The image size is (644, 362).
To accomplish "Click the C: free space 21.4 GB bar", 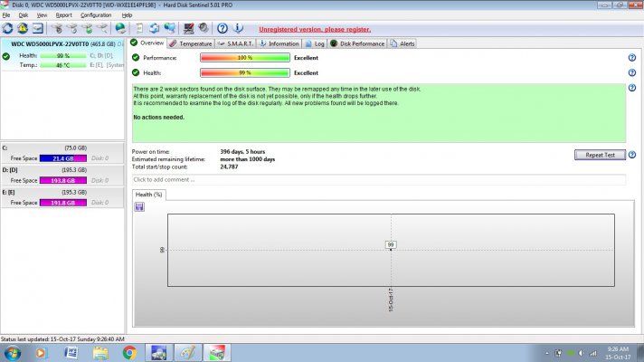I will [x=62, y=158].
